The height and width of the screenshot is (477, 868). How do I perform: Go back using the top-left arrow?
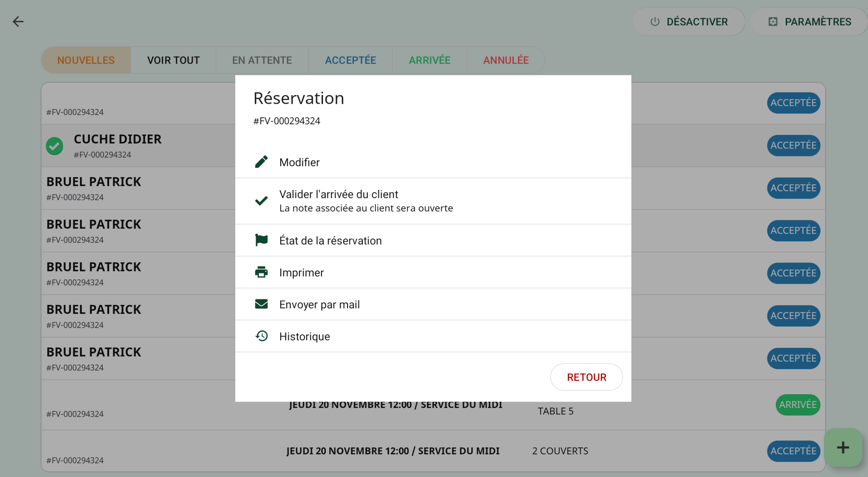pos(18,22)
